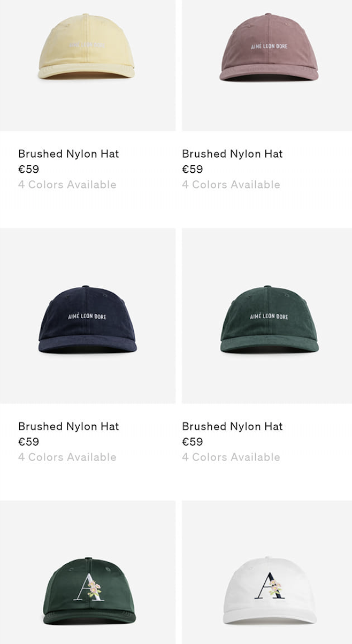Screen dimensions: 352x644
Task: Open the mauve Brushed Nylon Hat image
Action: coord(267,65)
